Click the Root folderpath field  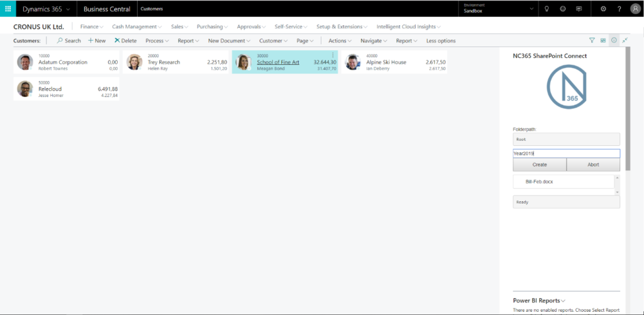tap(567, 139)
